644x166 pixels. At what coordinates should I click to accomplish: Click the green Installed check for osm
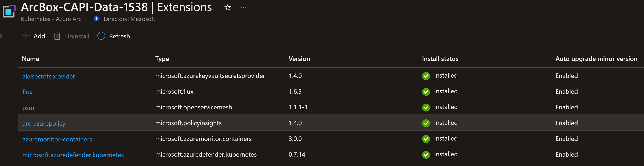tap(426, 107)
